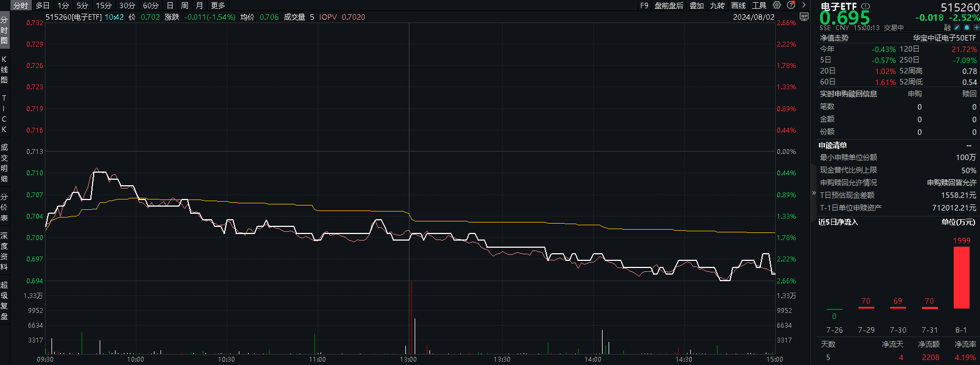980x365 pixels.
Task: Open the 超级复盘 sidebar tab
Action: (x=4, y=300)
